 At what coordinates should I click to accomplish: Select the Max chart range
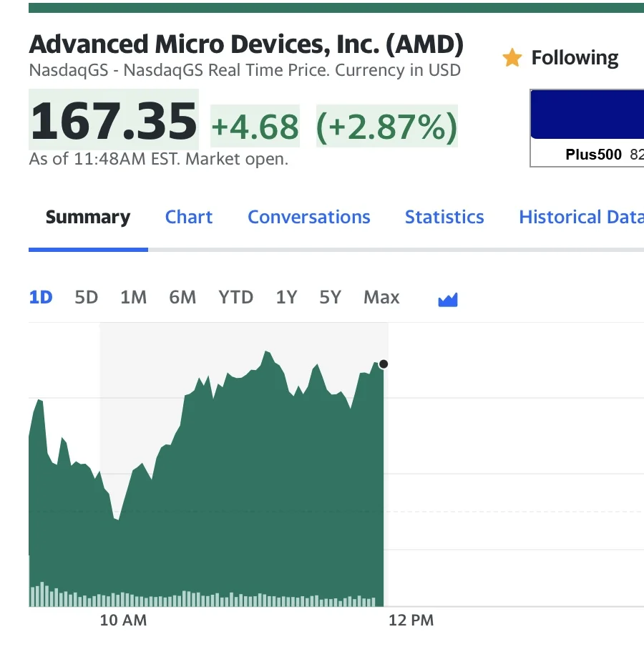pyautogui.click(x=381, y=297)
